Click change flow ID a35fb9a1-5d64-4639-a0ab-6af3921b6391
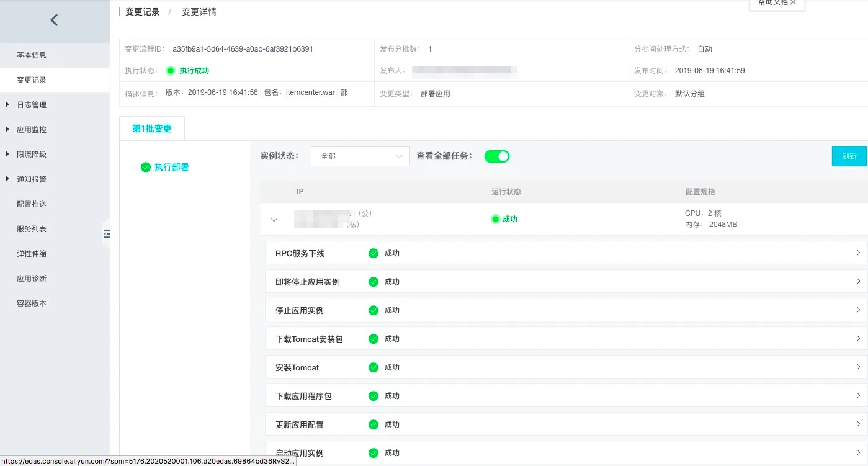This screenshot has height=466, width=868. coord(243,49)
